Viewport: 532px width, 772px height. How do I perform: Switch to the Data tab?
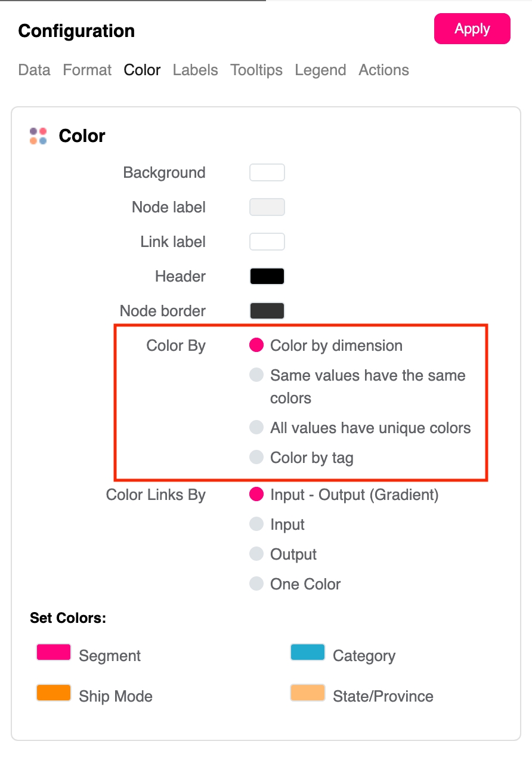[34, 70]
